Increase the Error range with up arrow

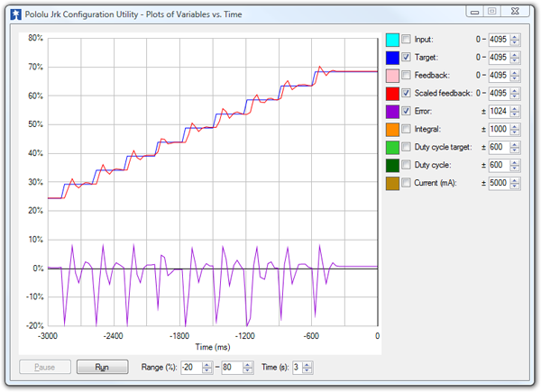pos(515,108)
